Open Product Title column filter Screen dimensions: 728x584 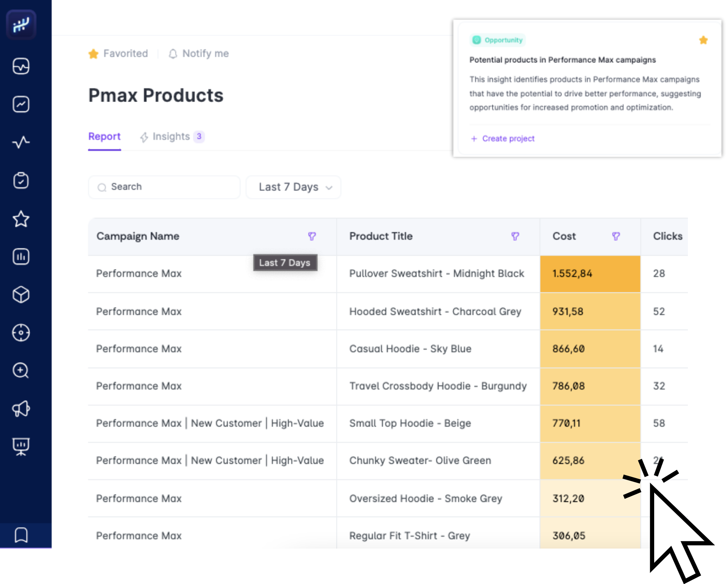point(515,236)
